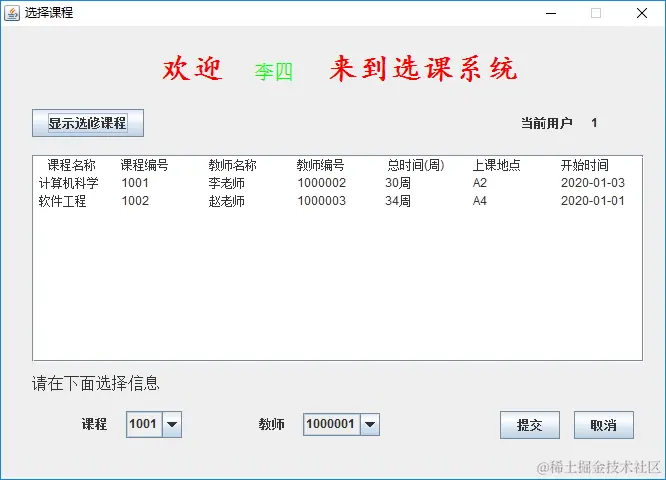
Task: Cancel with the 取消 button
Action: pos(604,425)
